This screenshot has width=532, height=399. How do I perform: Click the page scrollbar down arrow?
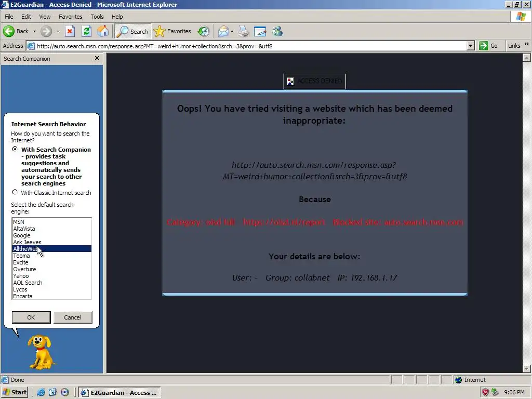[527, 368]
